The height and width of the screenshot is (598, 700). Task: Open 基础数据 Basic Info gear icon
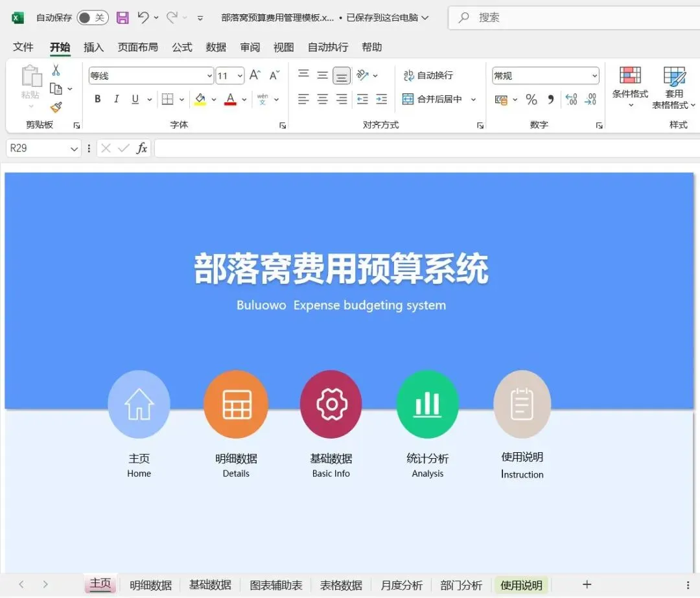point(331,404)
